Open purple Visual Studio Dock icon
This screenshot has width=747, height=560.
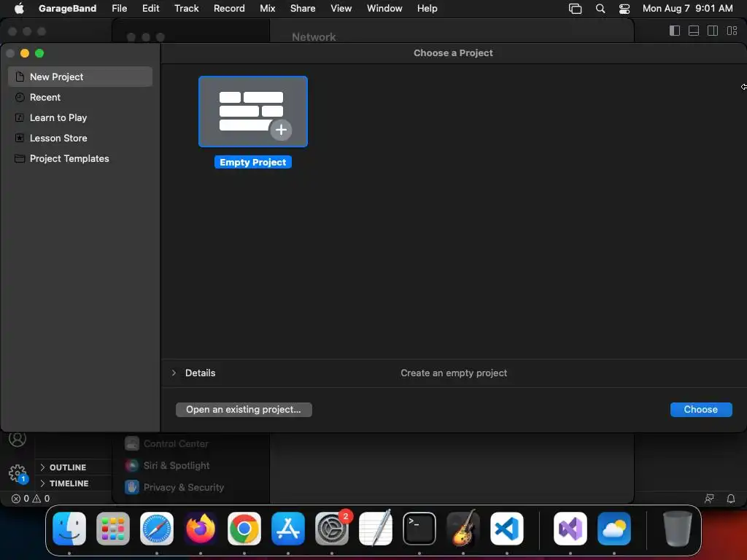click(570, 529)
